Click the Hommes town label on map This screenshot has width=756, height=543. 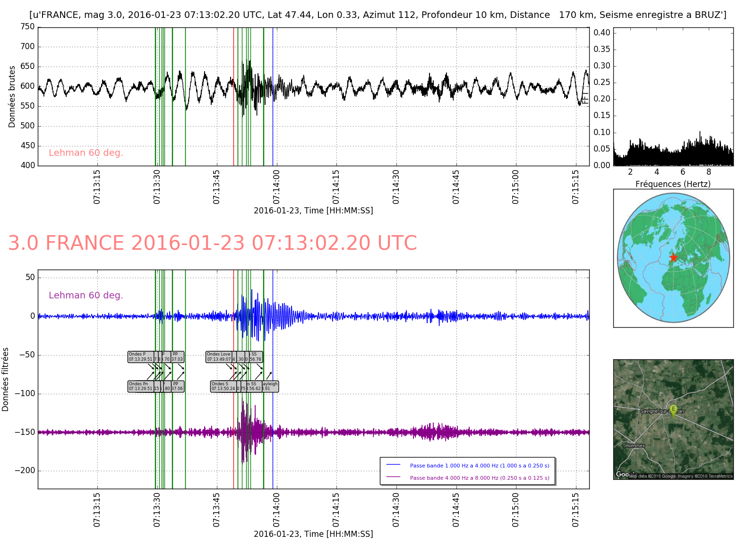[635, 446]
